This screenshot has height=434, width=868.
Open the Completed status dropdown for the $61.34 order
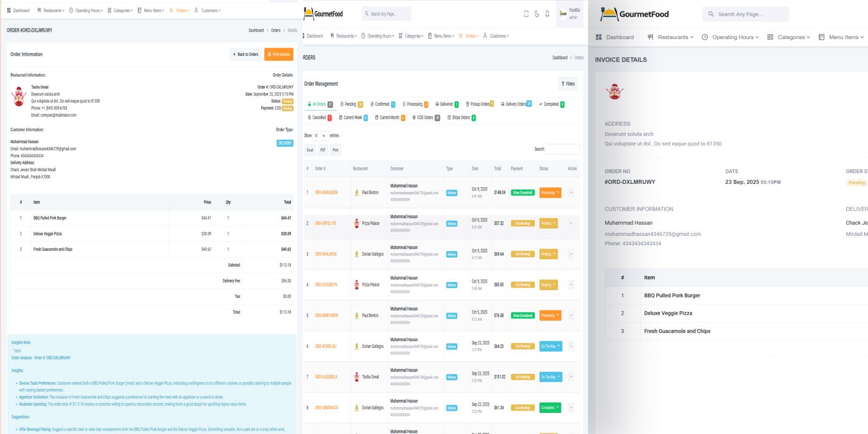(x=550, y=407)
